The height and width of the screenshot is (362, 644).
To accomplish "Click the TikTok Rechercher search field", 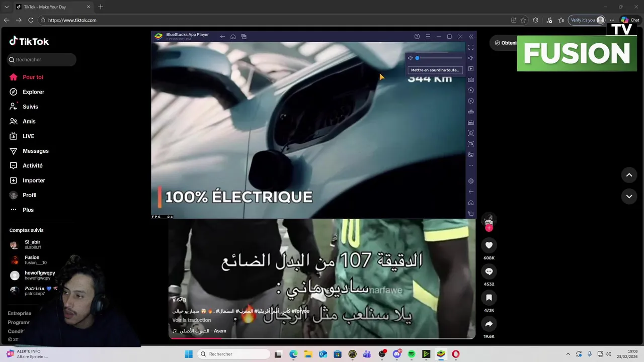I will [41, 59].
